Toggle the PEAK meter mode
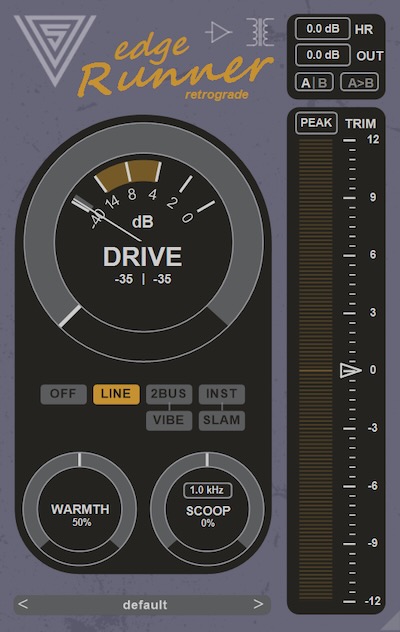The image size is (400, 632). (316, 123)
